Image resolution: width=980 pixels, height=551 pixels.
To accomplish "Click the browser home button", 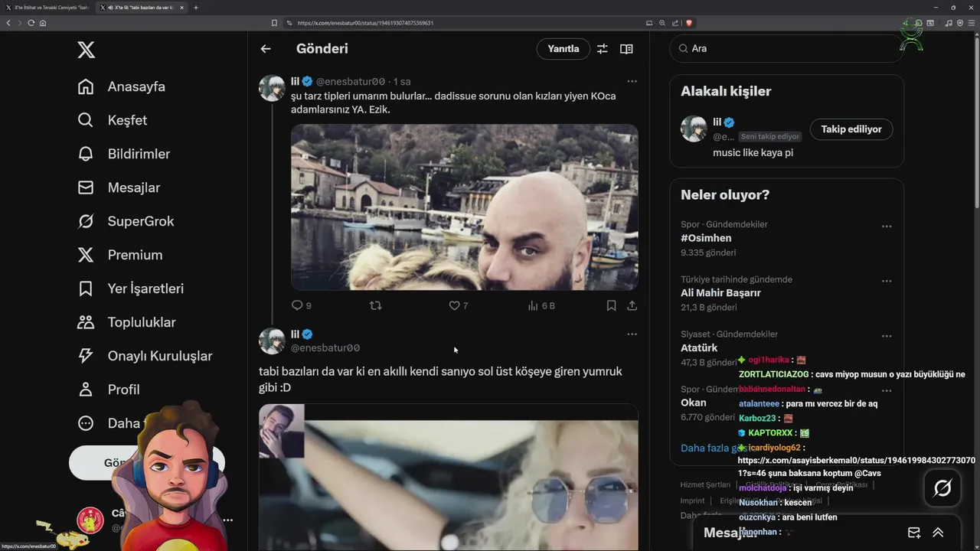I will (43, 23).
